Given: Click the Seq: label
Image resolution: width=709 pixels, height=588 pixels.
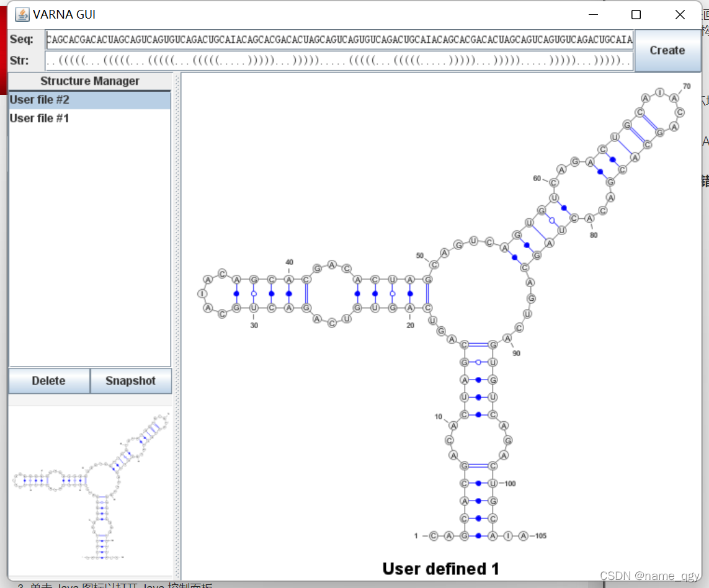Looking at the screenshot, I should click(x=21, y=39).
